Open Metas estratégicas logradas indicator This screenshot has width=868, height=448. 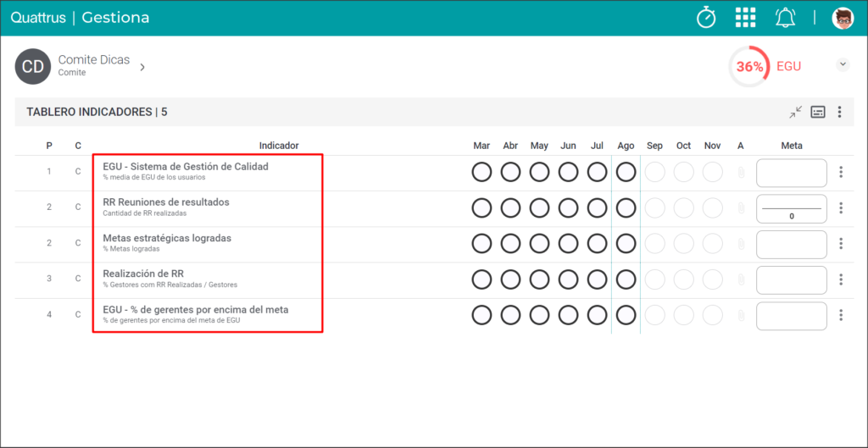pos(167,238)
